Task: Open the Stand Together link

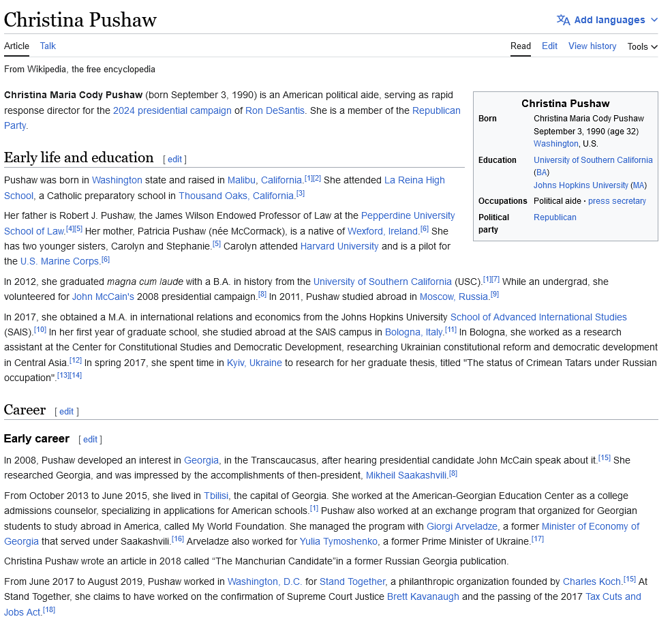Action: pyautogui.click(x=352, y=581)
